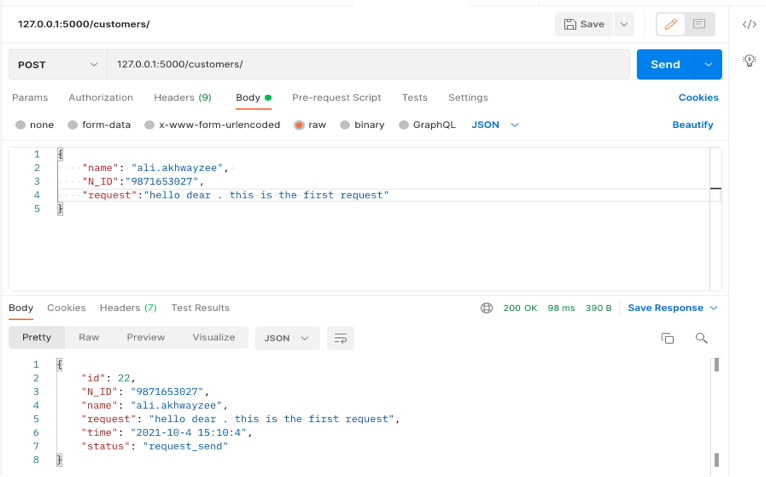Show the code snippet panel icon

[x=749, y=24]
